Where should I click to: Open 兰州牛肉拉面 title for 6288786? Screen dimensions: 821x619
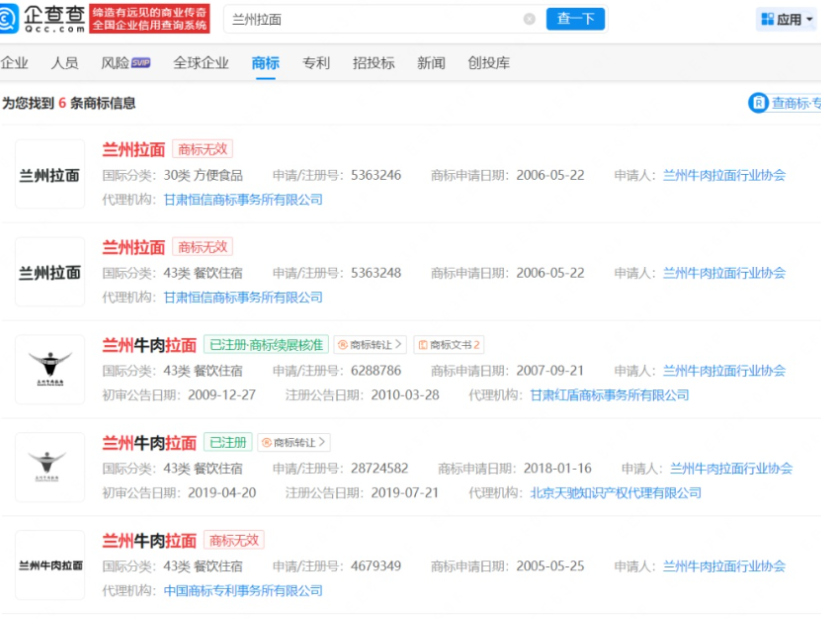click(x=149, y=345)
